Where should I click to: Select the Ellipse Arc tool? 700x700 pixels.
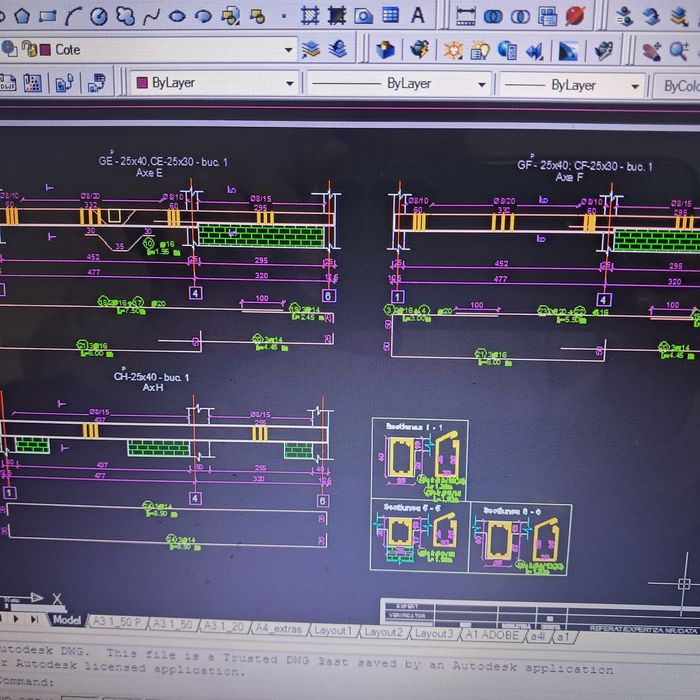coord(204,17)
